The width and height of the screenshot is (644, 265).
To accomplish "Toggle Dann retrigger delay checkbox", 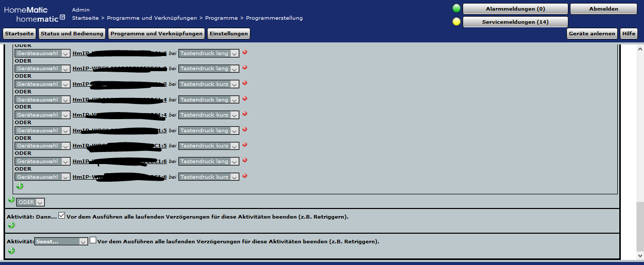I will [x=62, y=216].
